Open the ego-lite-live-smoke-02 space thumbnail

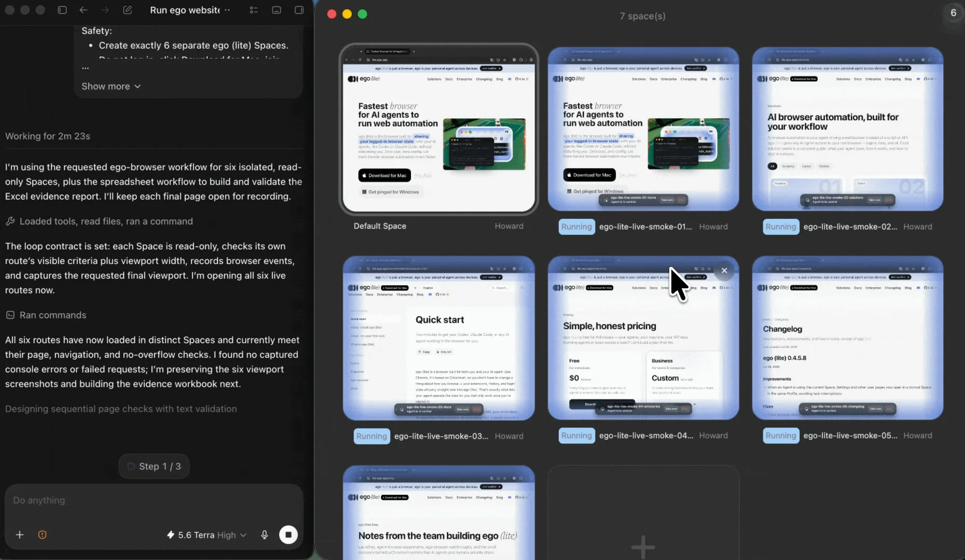(848, 129)
